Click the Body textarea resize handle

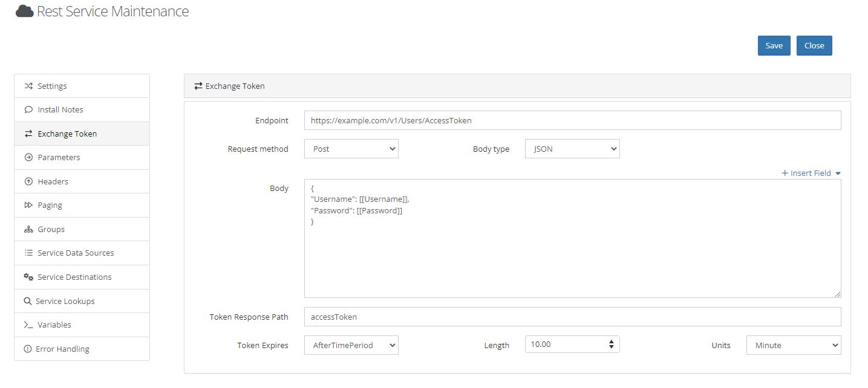click(x=837, y=294)
